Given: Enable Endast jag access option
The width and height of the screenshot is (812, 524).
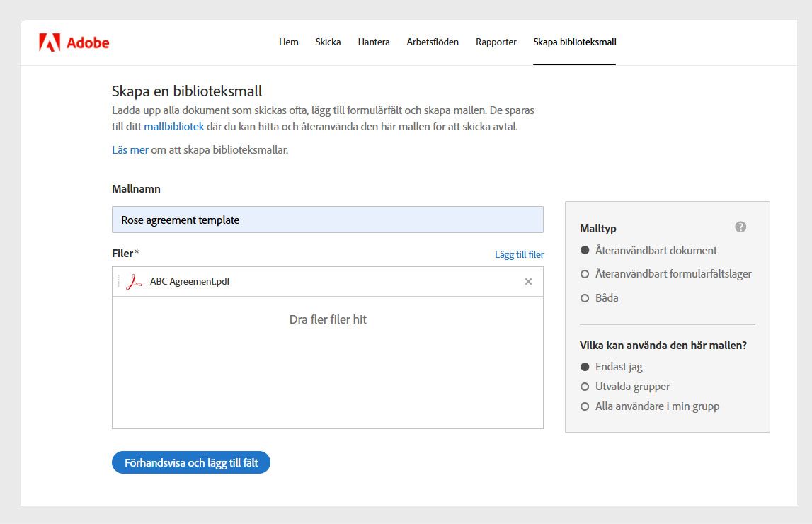Looking at the screenshot, I should (584, 367).
